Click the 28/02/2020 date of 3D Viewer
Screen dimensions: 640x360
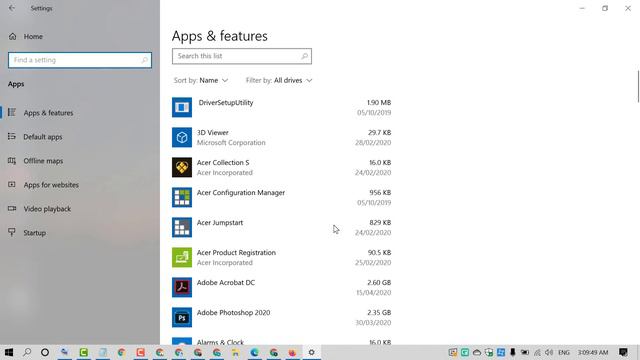coord(373,142)
